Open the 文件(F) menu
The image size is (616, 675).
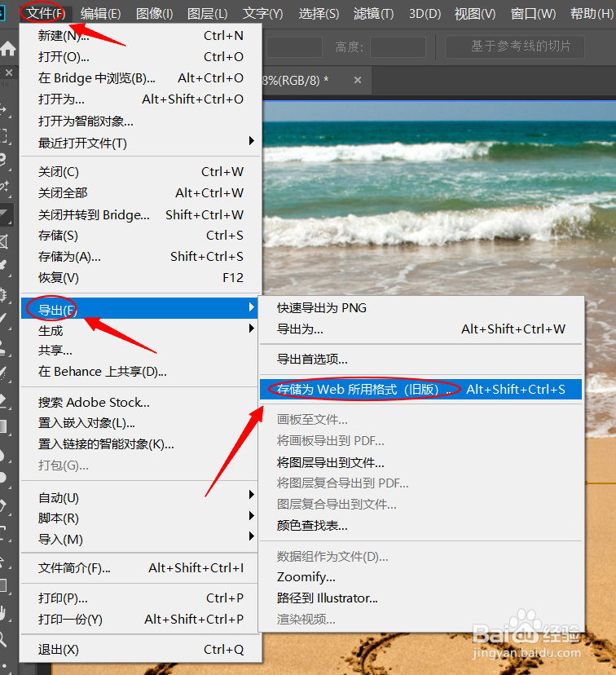point(46,13)
